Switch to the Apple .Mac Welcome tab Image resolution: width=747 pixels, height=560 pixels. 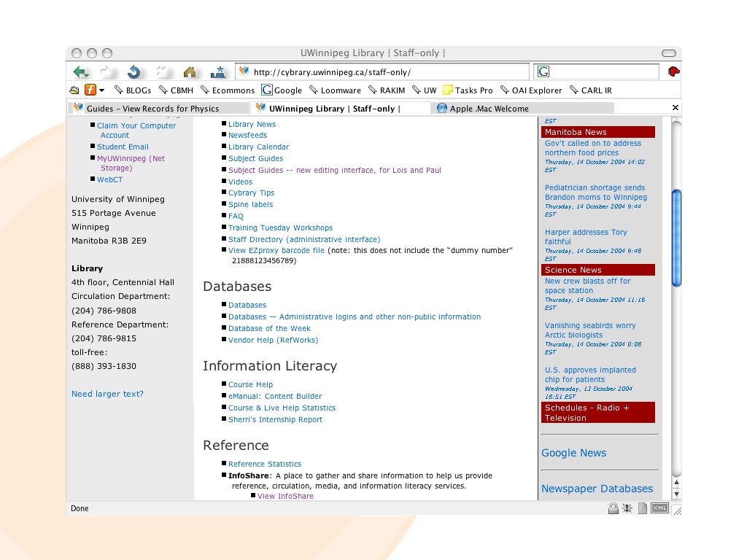tap(522, 109)
